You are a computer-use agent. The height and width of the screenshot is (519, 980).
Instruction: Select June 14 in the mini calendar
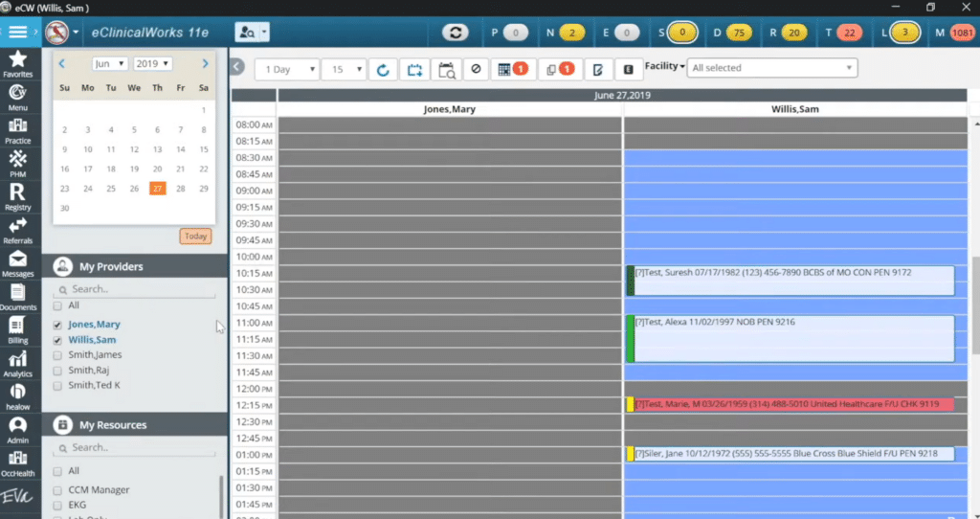tap(181, 149)
